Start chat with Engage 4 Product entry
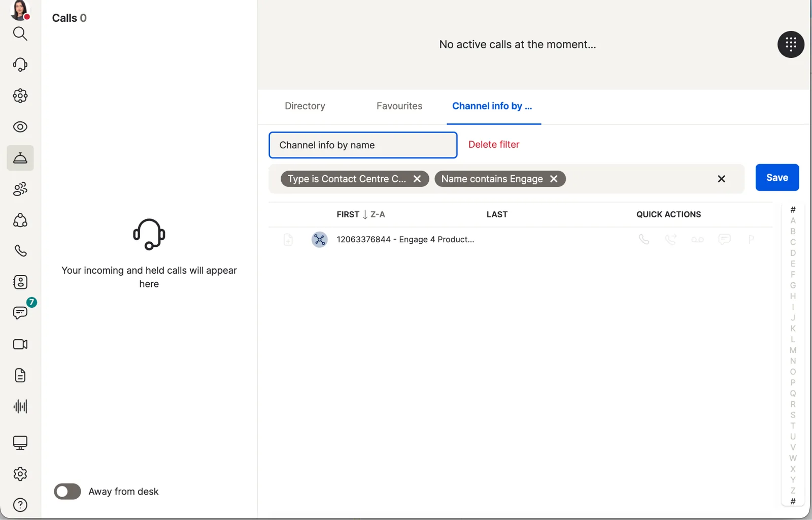The height and width of the screenshot is (520, 812). [724, 239]
